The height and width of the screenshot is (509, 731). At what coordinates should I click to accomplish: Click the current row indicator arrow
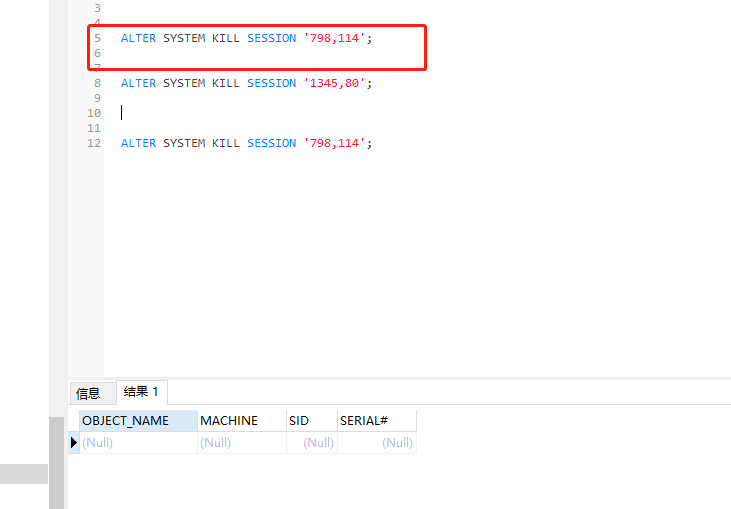click(74, 442)
